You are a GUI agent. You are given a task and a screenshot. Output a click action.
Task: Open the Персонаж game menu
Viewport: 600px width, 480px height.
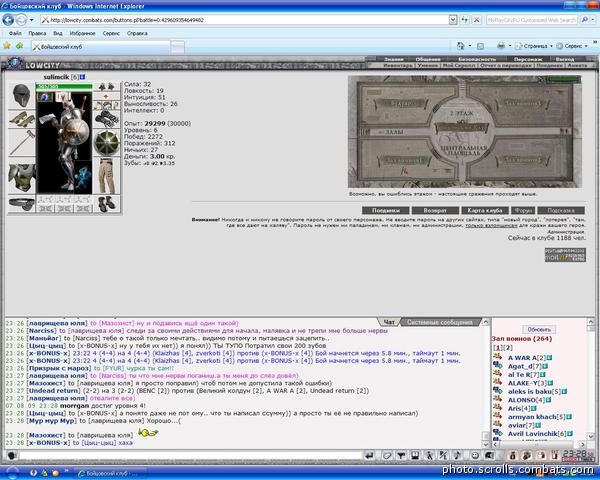(x=528, y=59)
